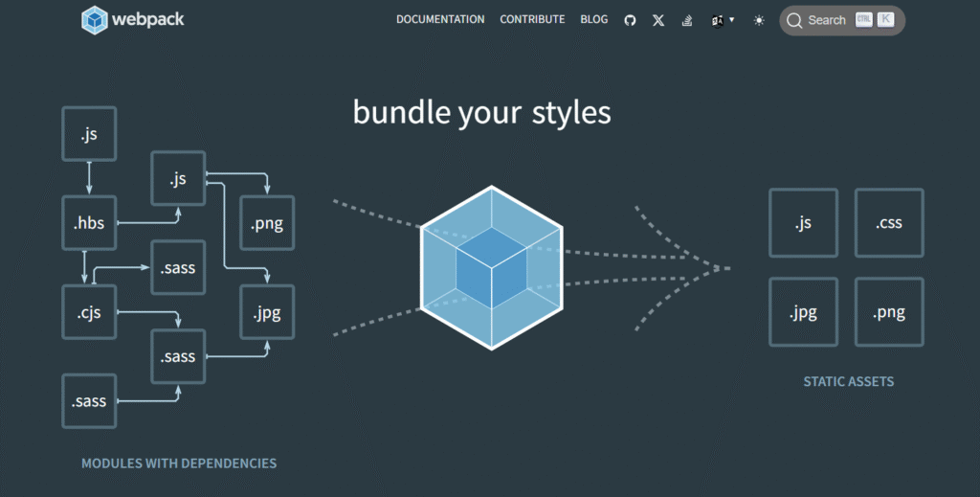Click the magnifying glass search icon
This screenshot has width=980, height=497.
(x=794, y=20)
